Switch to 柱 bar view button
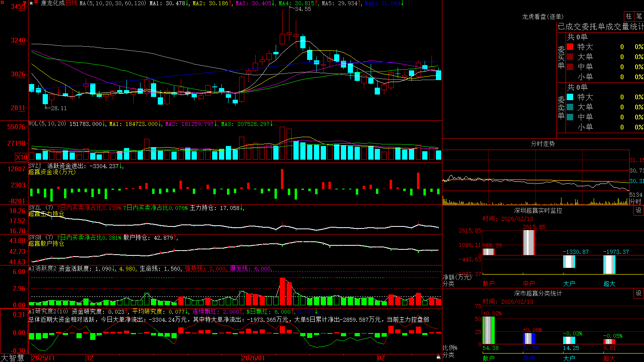Viewport: 644px width, 362px height. click(x=629, y=16)
